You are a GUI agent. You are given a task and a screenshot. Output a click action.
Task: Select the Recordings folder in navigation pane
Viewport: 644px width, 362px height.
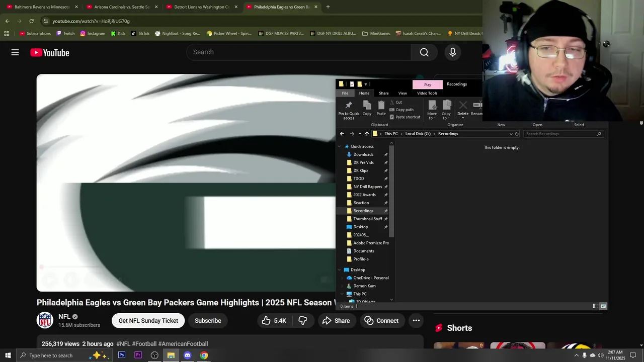[363, 211]
